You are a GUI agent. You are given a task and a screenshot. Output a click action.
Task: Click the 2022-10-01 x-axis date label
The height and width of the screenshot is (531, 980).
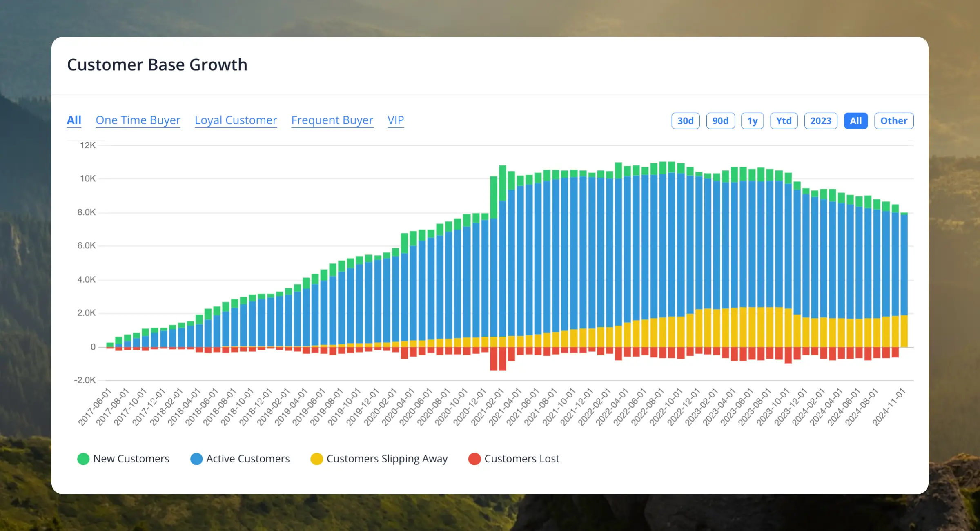[x=666, y=407]
